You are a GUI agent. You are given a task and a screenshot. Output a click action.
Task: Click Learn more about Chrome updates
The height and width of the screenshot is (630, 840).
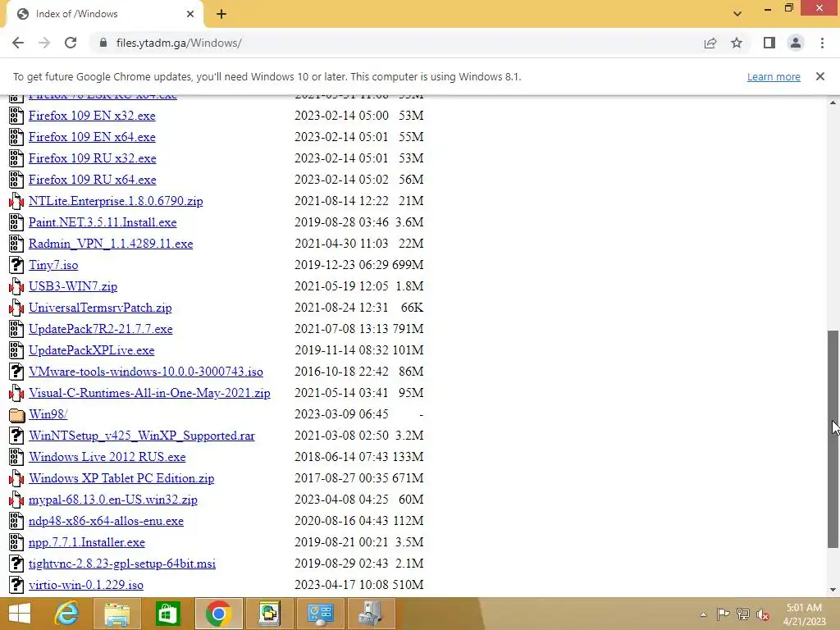point(774,76)
